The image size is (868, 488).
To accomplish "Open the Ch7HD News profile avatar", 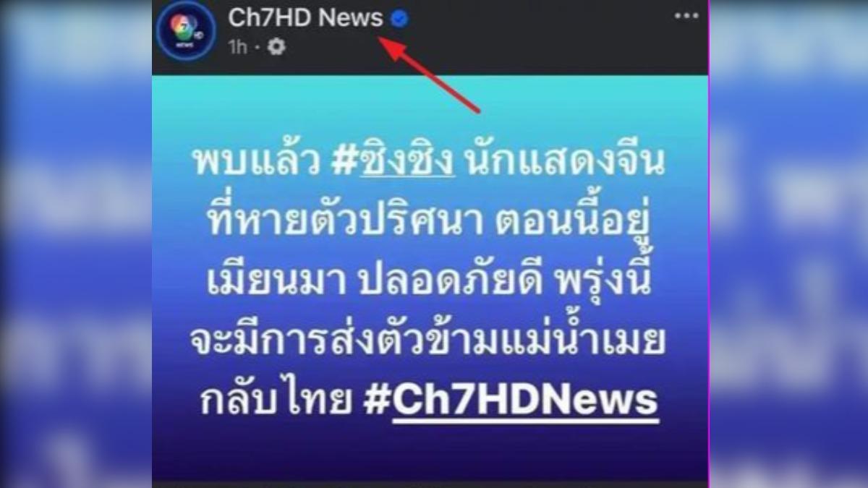I will tap(186, 30).
